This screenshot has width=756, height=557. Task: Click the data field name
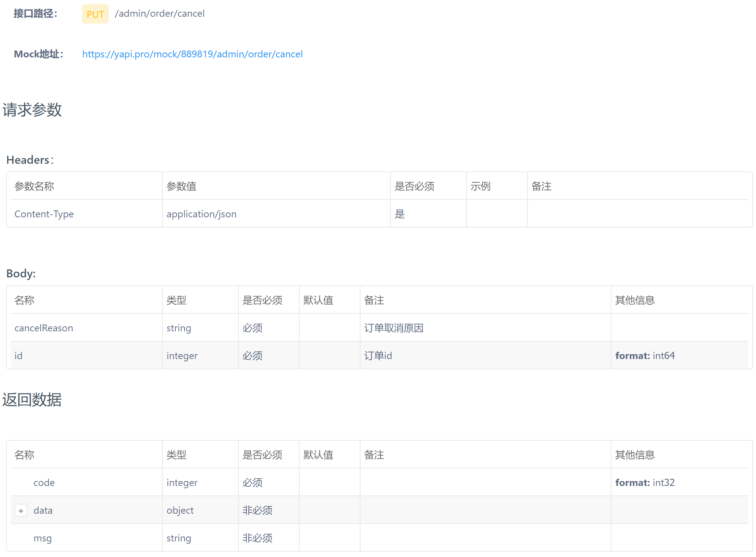(43, 510)
